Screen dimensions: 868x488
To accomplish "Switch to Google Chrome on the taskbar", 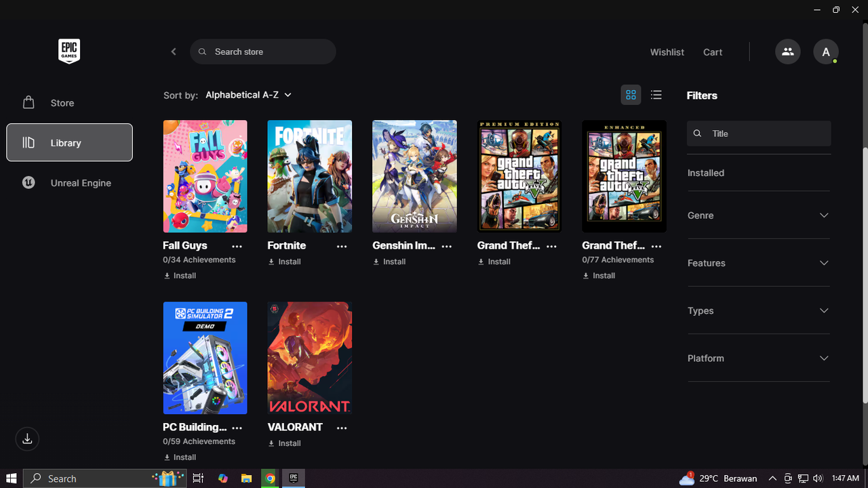I will coord(270,479).
